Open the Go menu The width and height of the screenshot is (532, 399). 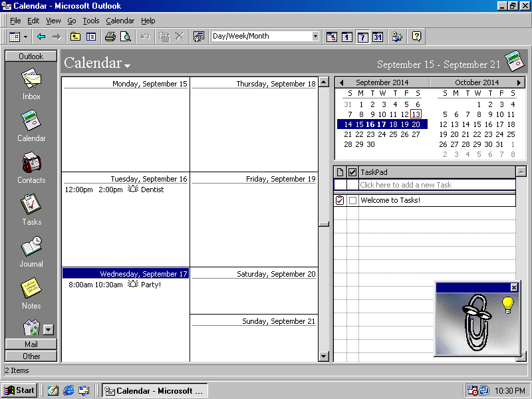(72, 21)
